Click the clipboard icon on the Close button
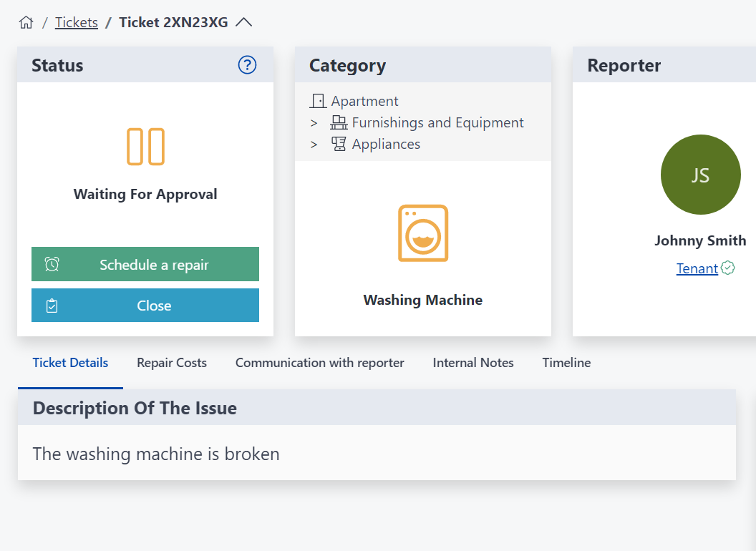Screen dimensions: 756x551 coord(51,306)
